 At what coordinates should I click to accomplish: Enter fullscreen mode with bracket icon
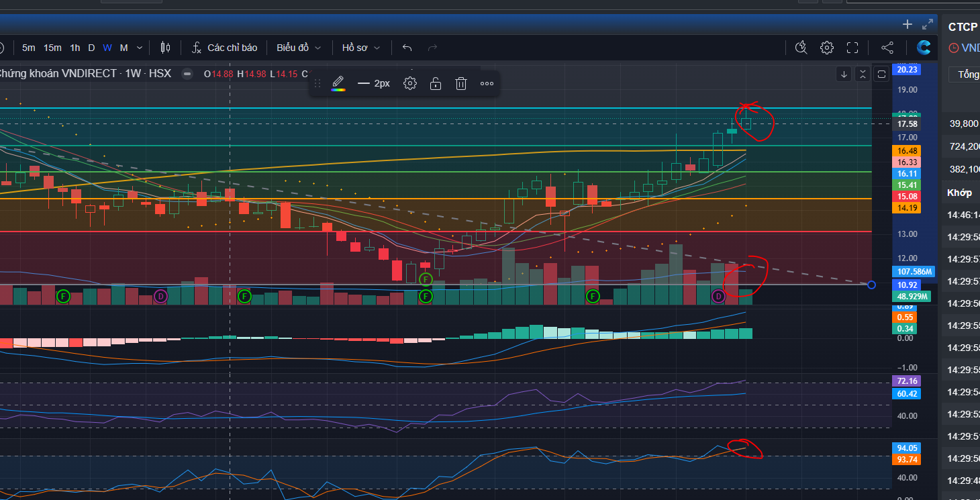coord(852,48)
